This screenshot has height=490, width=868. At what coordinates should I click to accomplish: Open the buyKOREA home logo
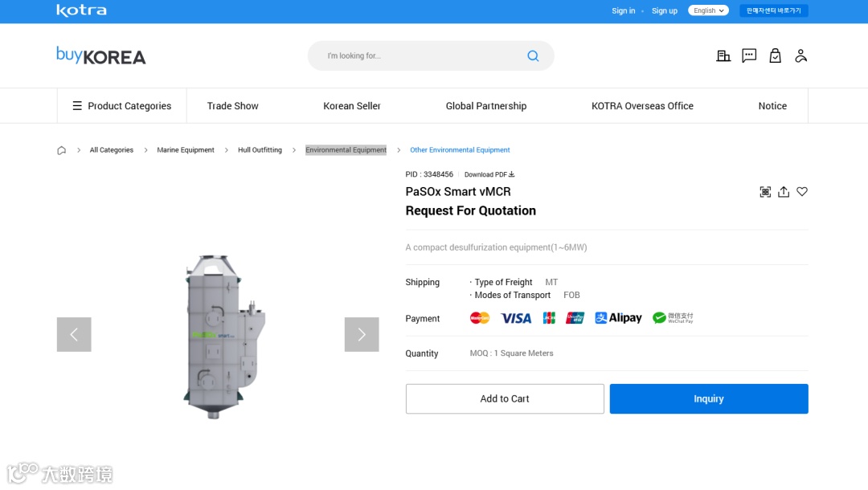coord(100,56)
